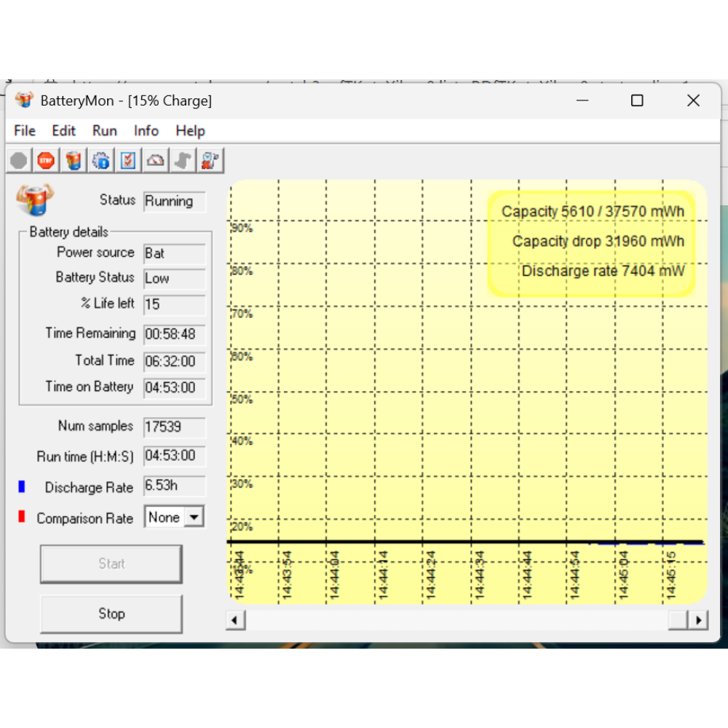Click the last toolbar icon with red X
This screenshot has height=728, width=728.
tap(210, 160)
